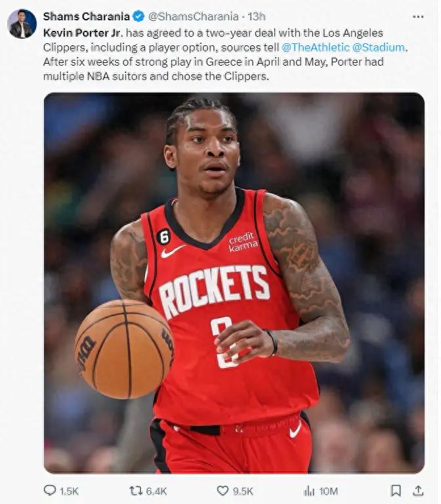The image size is (441, 504).
Task: Click the repost arrows icon
Action: [136, 490]
